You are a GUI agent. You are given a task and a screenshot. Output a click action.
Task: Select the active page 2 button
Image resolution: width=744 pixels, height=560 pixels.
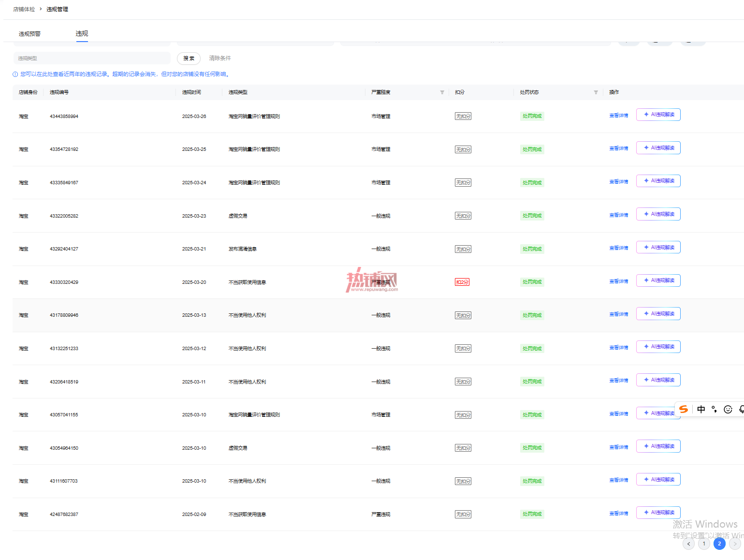tap(719, 544)
